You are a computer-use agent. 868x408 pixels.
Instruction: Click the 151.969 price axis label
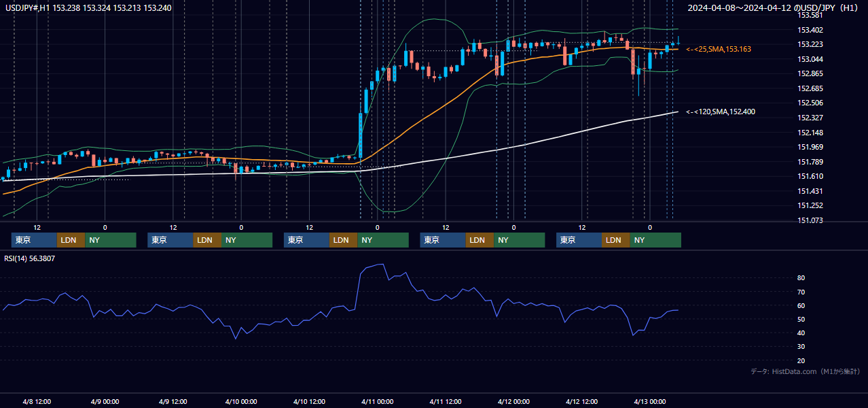(x=810, y=148)
